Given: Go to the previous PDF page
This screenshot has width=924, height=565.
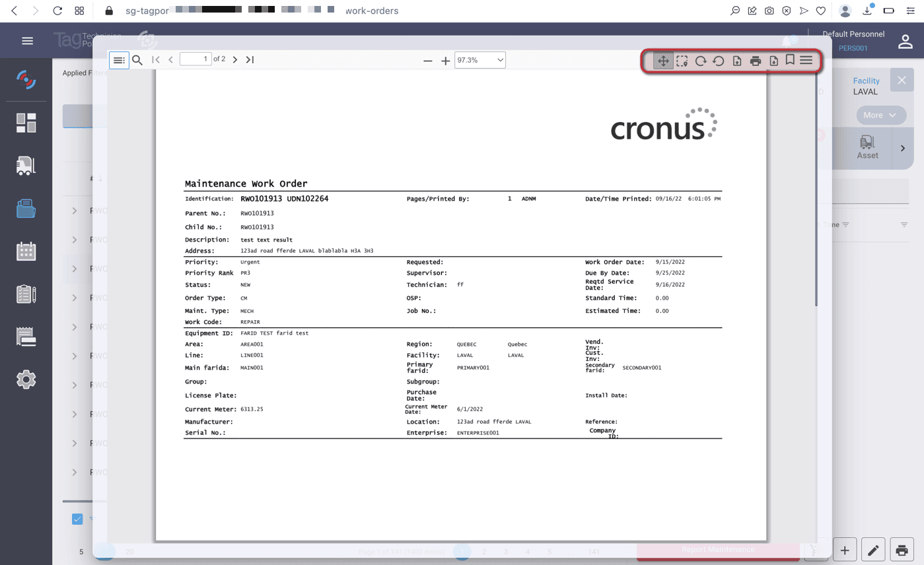Looking at the screenshot, I should click(x=170, y=60).
